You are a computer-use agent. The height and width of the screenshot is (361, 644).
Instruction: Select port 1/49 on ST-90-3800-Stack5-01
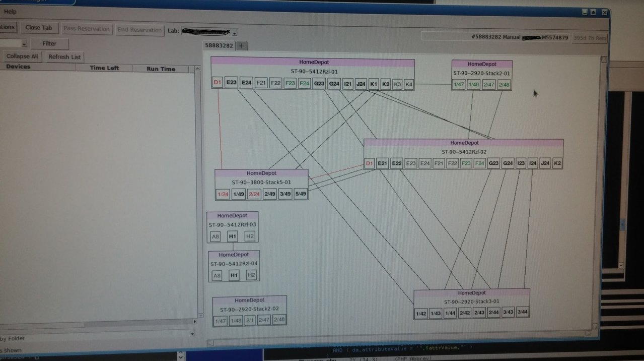click(239, 194)
